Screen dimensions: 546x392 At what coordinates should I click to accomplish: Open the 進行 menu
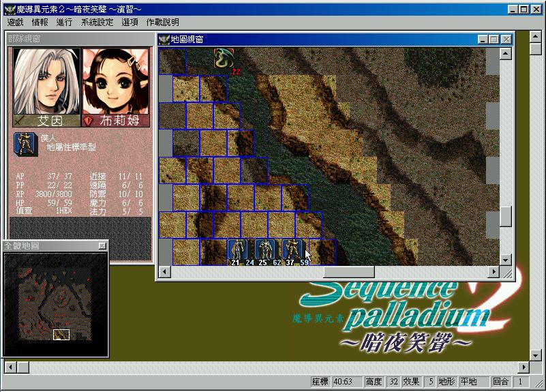pos(65,22)
